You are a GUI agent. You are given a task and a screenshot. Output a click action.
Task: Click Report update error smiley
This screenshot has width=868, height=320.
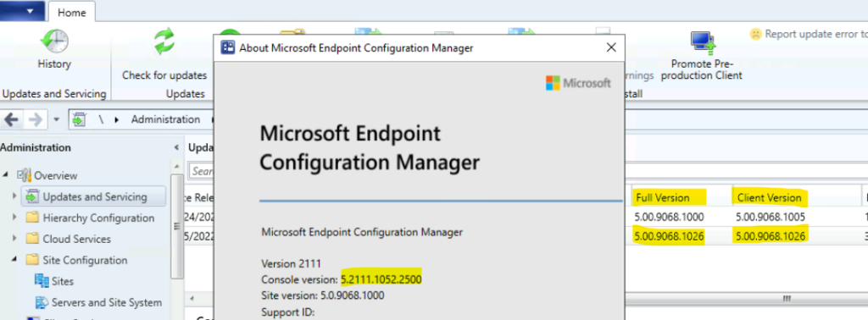pos(755,34)
